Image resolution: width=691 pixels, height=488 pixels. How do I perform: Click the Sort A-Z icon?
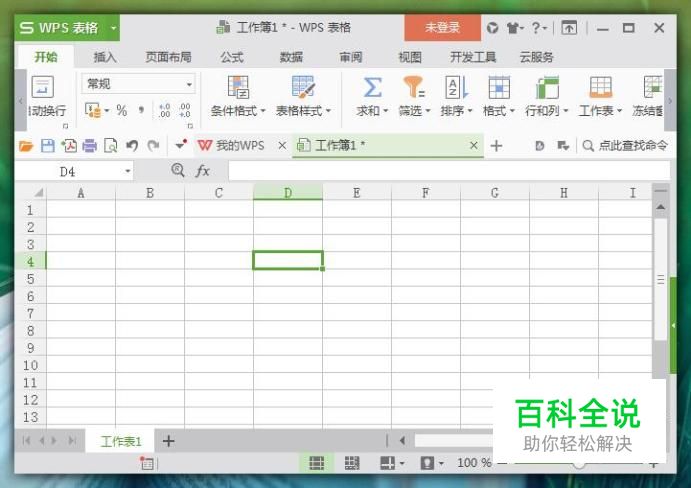pos(456,87)
